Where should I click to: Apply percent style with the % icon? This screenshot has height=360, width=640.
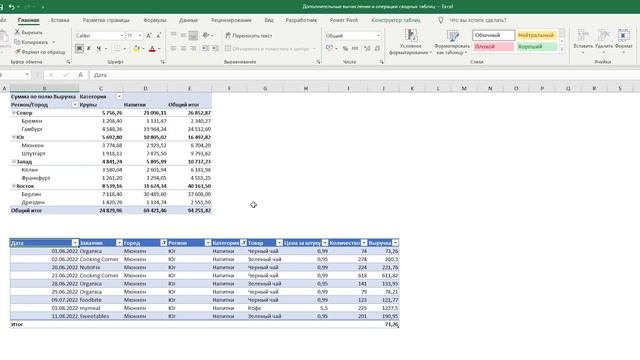click(345, 49)
